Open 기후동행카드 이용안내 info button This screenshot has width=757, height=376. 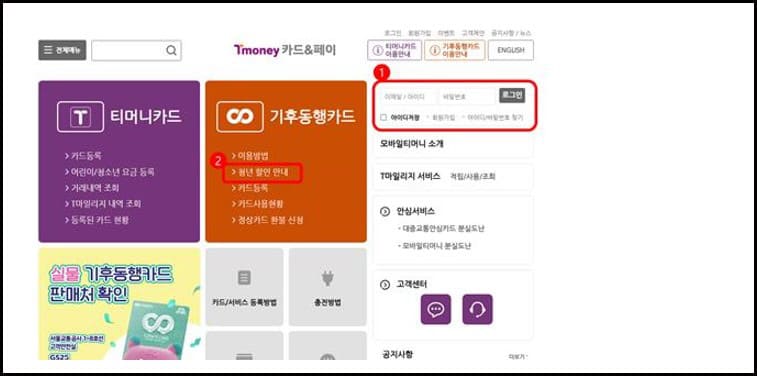click(455, 50)
